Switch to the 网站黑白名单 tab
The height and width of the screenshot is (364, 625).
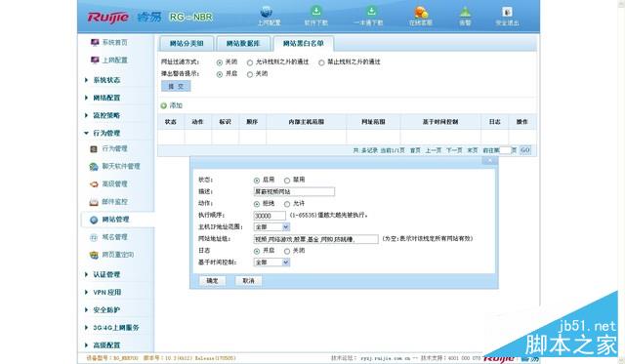tap(304, 43)
